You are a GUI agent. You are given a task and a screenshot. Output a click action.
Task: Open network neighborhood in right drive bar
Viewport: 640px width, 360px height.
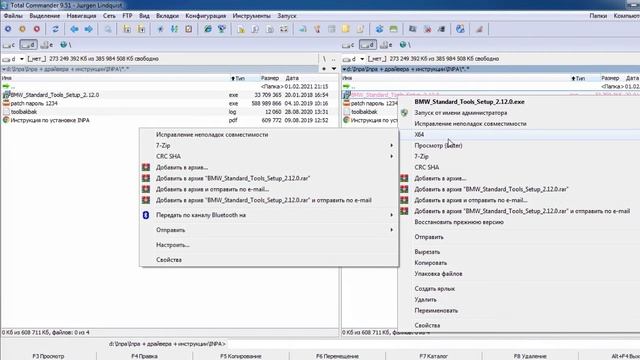point(404,45)
